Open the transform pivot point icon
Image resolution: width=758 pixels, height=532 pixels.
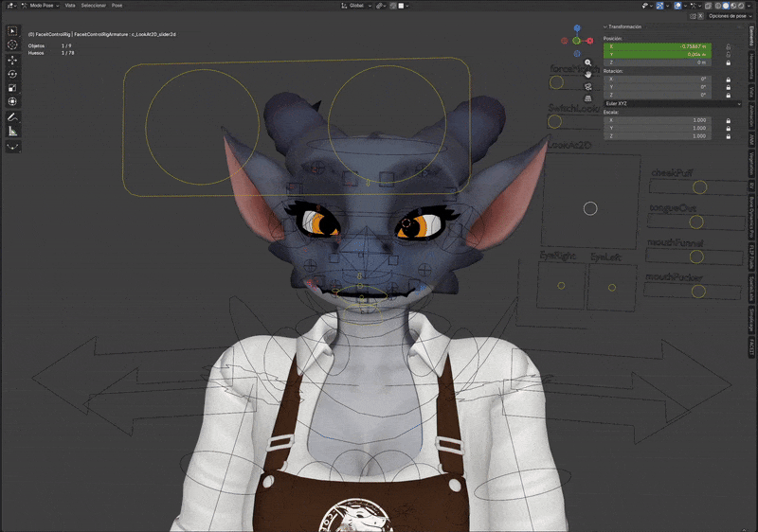(380, 6)
